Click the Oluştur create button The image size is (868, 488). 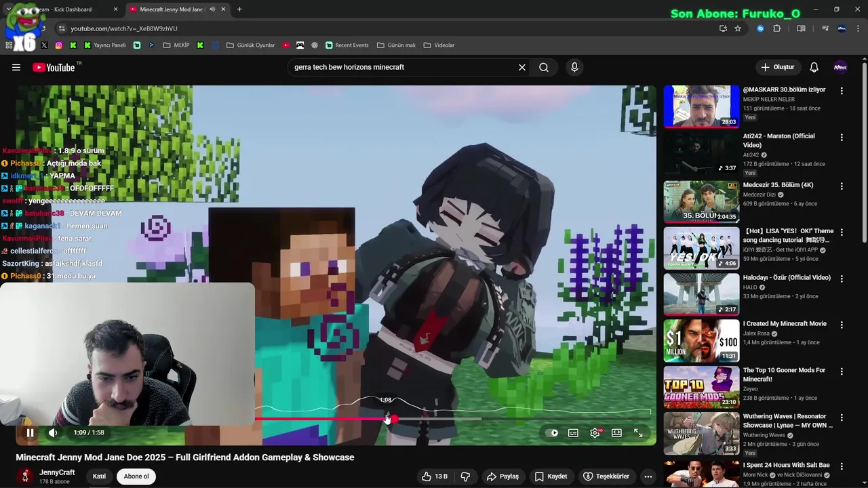[x=778, y=67]
